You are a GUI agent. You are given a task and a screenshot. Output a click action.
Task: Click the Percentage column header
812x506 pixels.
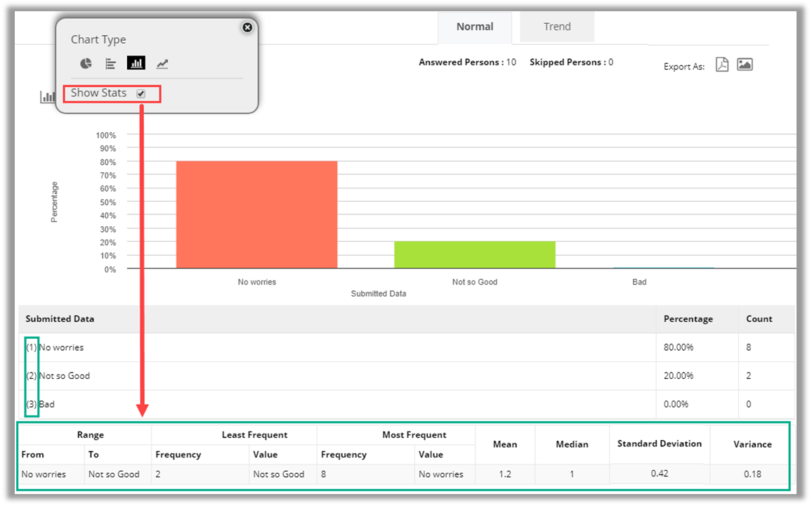[x=688, y=319]
